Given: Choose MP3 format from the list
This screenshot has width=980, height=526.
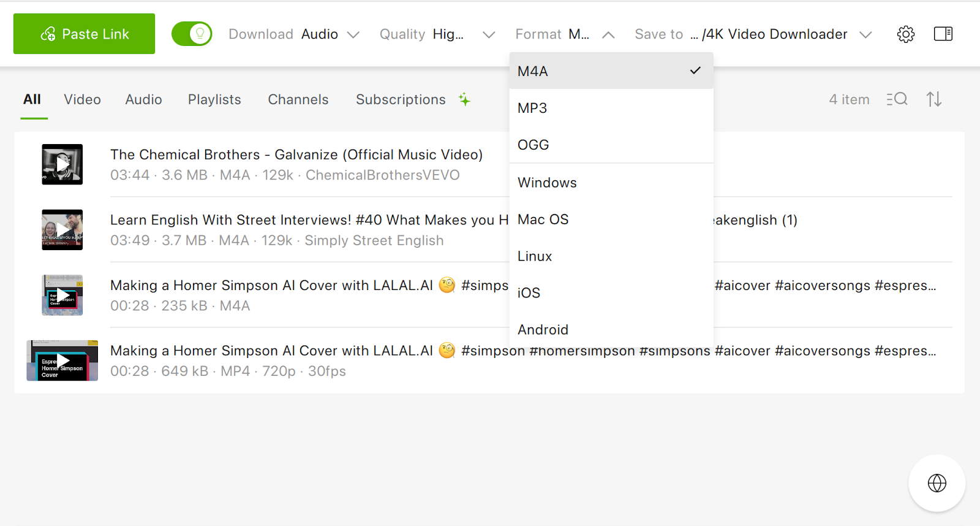Looking at the screenshot, I should coord(611,108).
